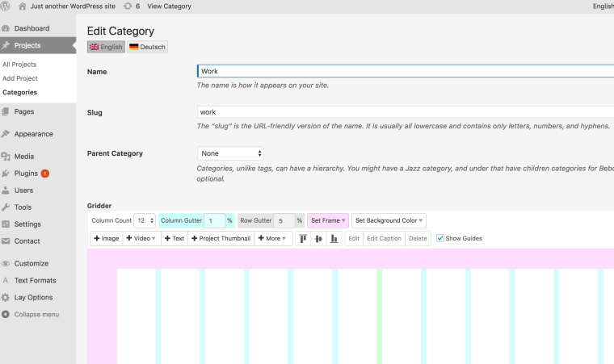Image resolution: width=614 pixels, height=364 pixels.
Task: Open the Parent Category dropdown
Action: point(230,153)
